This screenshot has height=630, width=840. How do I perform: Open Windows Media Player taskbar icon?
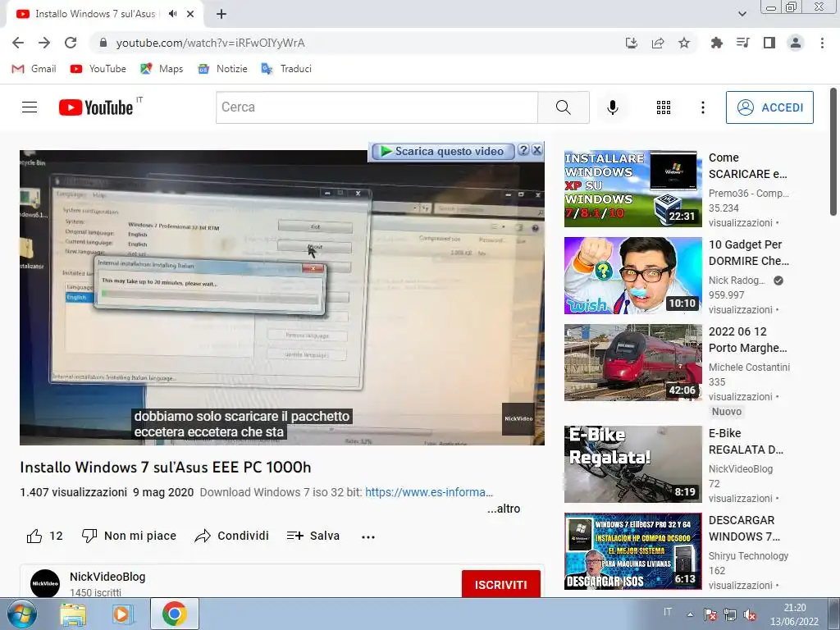pyautogui.click(x=122, y=614)
